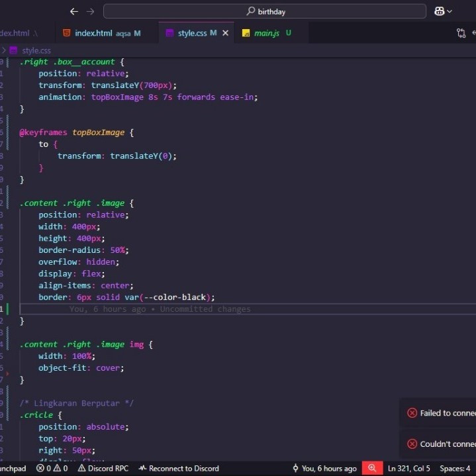Switch to the index.html aqsa tab
Screen dimensions: 476x476
pyautogui.click(x=101, y=33)
